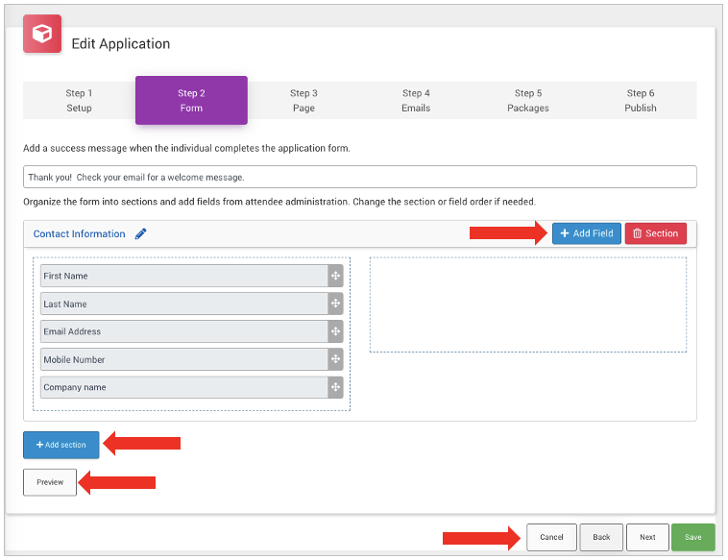Viewport: 728px width, 560px height.
Task: Click the move handle on Company name field
Action: tap(335, 387)
